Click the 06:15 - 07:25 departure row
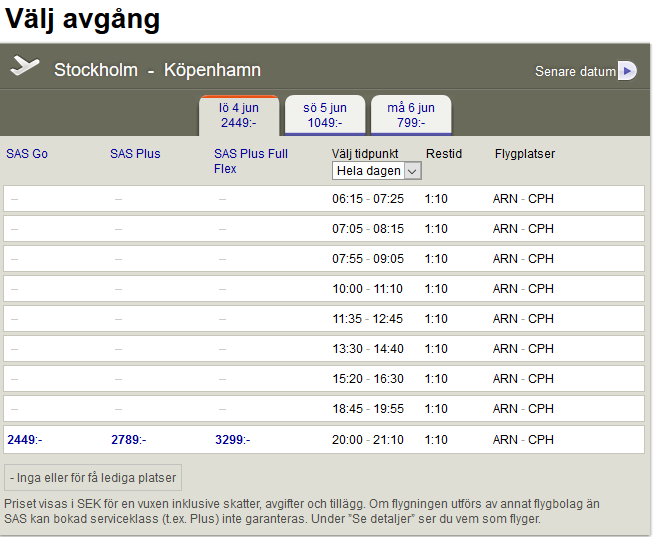This screenshot has width=655, height=537. coord(367,199)
